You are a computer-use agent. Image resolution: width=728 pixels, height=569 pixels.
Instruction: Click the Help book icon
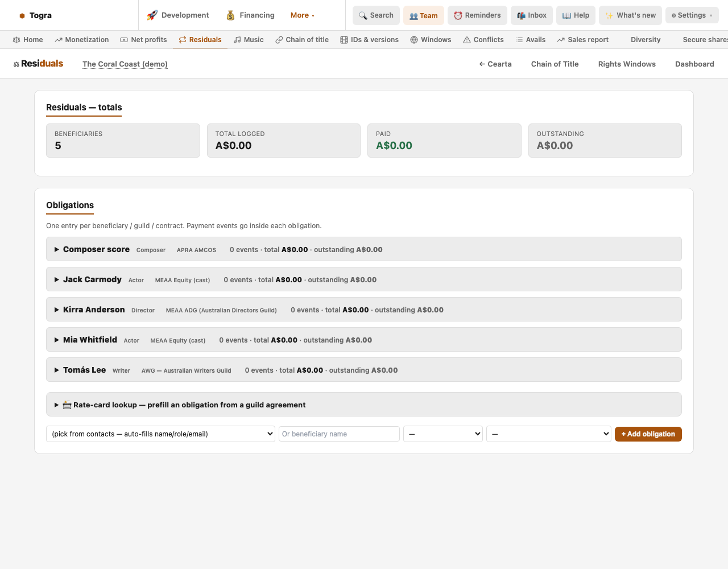[x=566, y=15]
